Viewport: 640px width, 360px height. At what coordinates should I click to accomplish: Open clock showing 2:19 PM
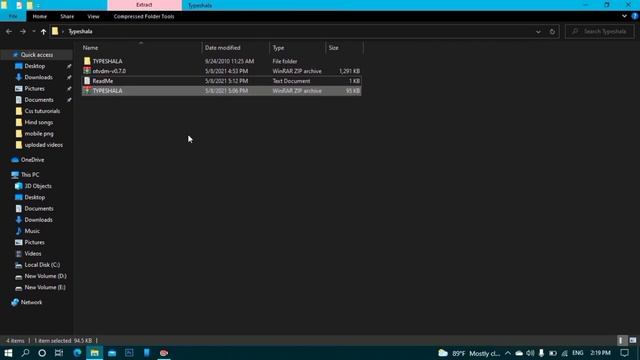tap(600, 353)
